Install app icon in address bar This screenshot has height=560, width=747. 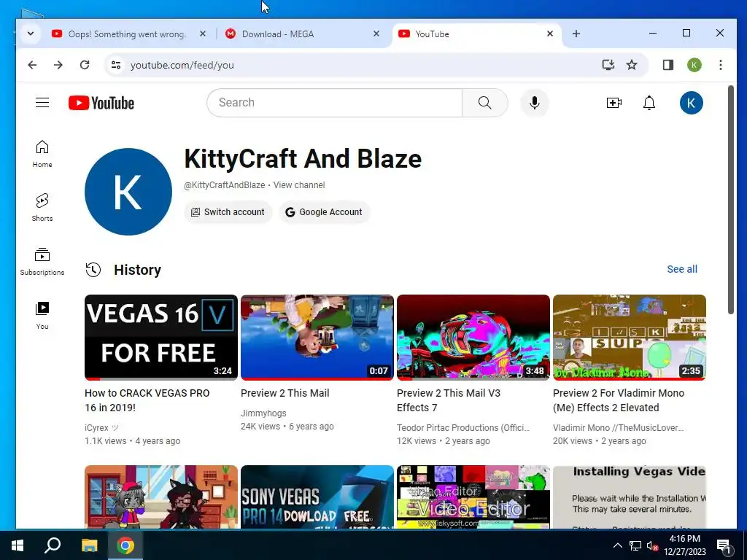(608, 65)
